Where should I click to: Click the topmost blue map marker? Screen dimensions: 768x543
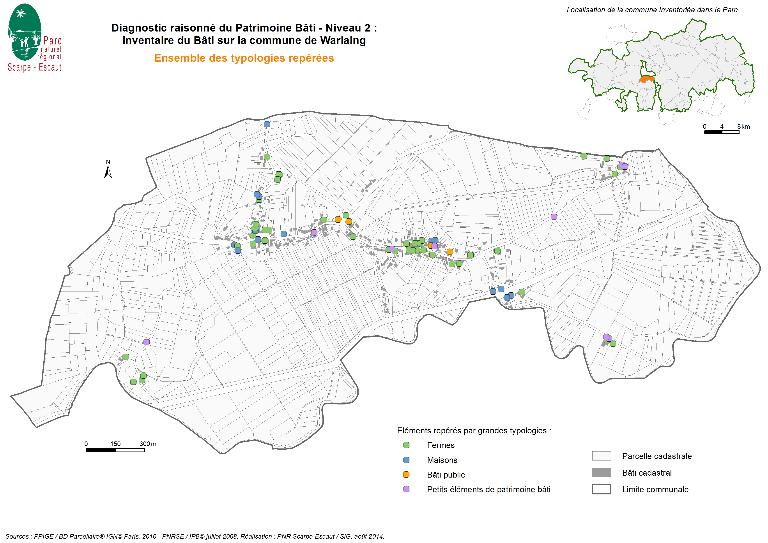coord(267,124)
